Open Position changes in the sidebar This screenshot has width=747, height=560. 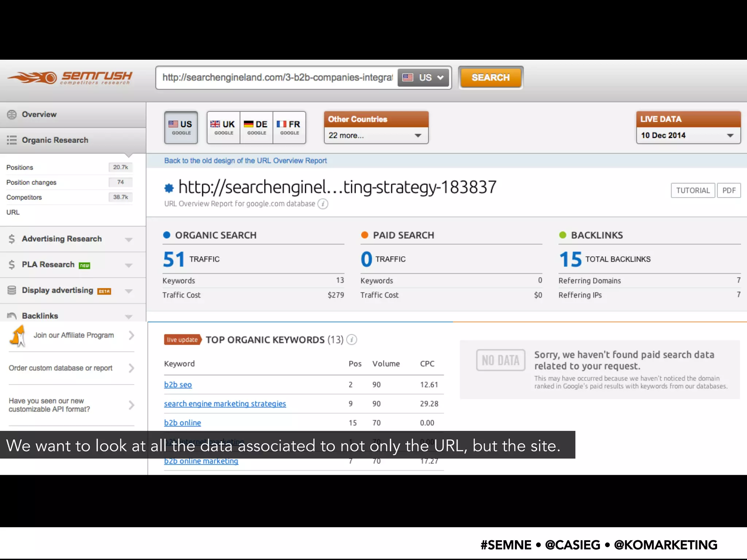pos(31,182)
